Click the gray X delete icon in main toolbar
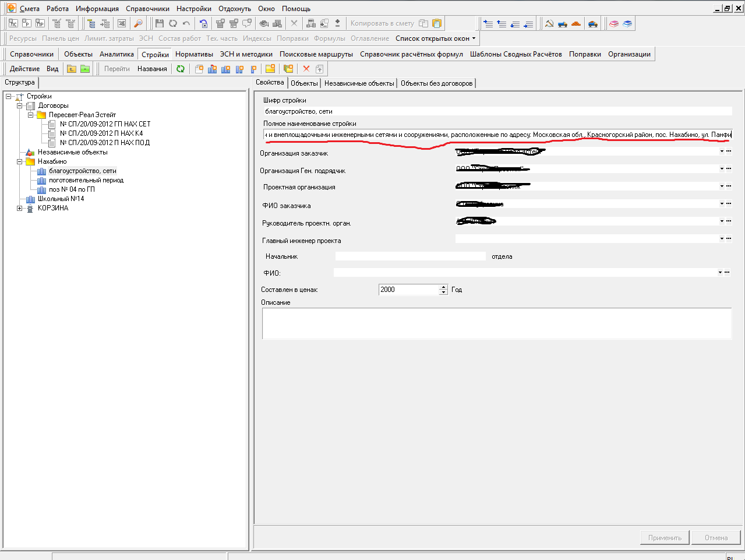This screenshot has width=745, height=560. [294, 23]
